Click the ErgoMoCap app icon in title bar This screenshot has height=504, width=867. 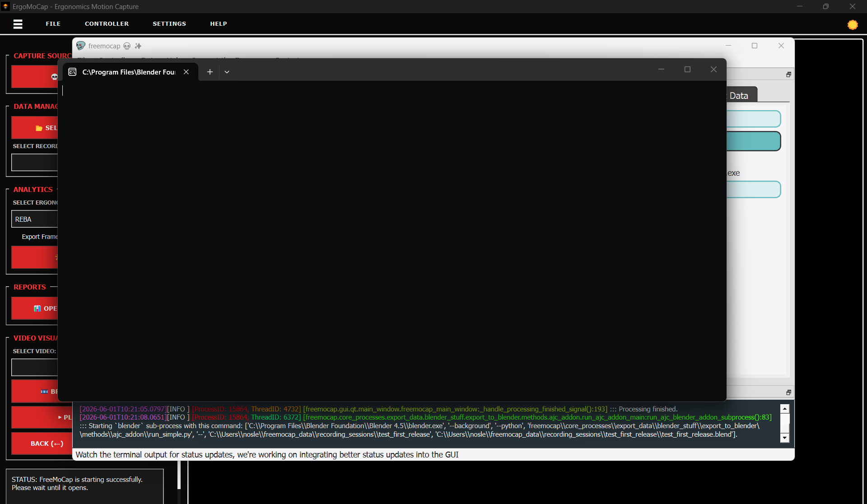coord(5,6)
